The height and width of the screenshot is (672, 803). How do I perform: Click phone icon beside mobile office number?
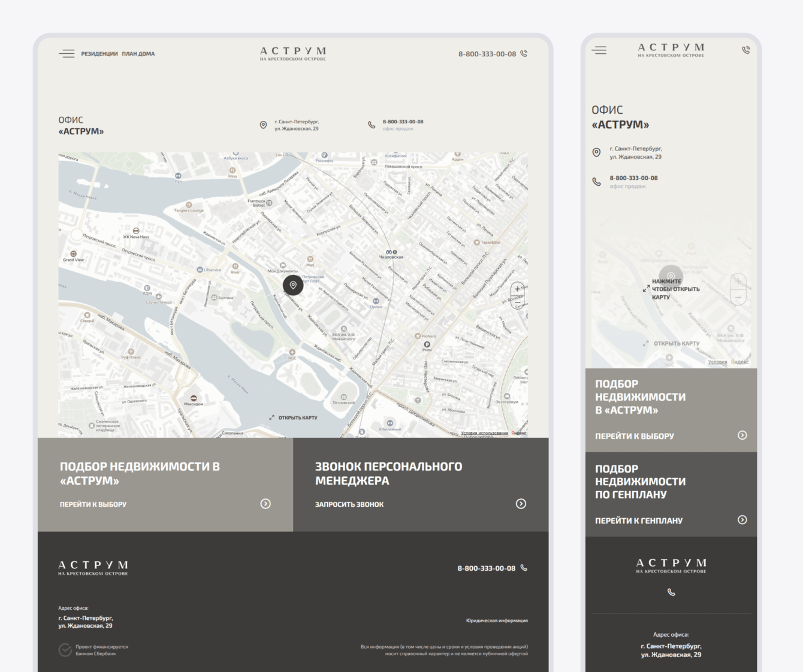[596, 181]
